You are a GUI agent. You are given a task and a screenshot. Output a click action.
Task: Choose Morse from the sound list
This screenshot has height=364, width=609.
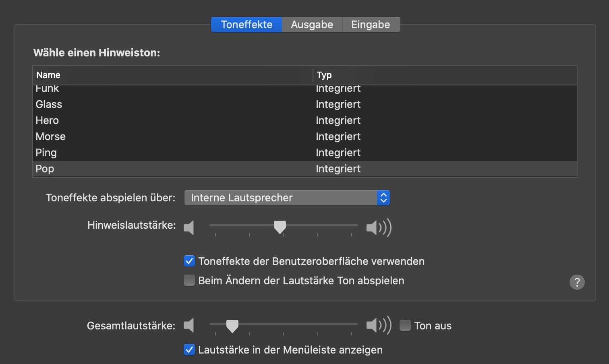click(x=51, y=136)
